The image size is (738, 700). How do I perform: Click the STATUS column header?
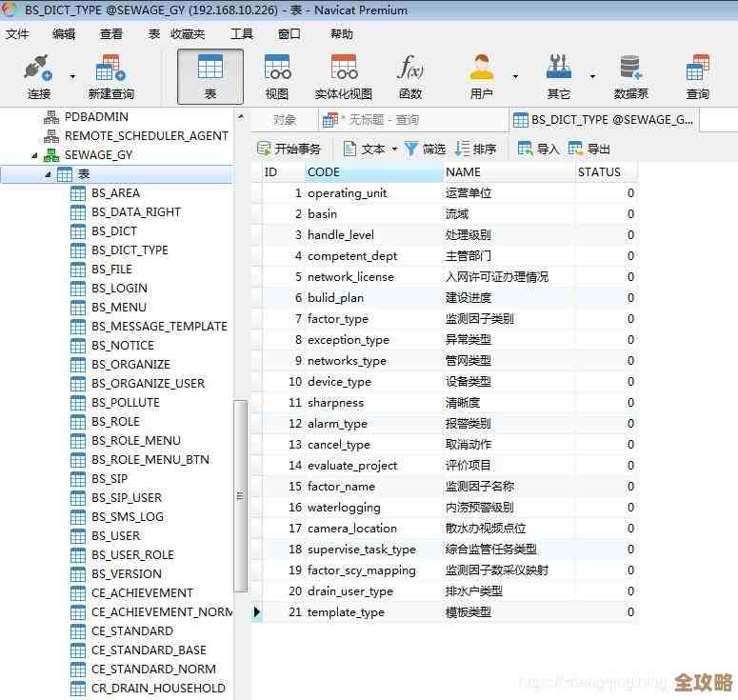607,172
